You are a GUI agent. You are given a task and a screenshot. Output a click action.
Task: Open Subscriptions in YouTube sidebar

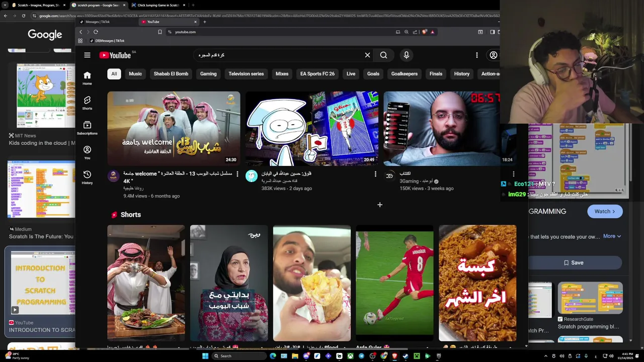87,128
